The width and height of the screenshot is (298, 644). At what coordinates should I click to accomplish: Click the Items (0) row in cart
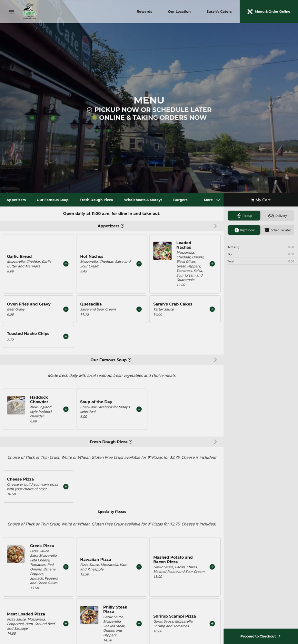point(261,247)
